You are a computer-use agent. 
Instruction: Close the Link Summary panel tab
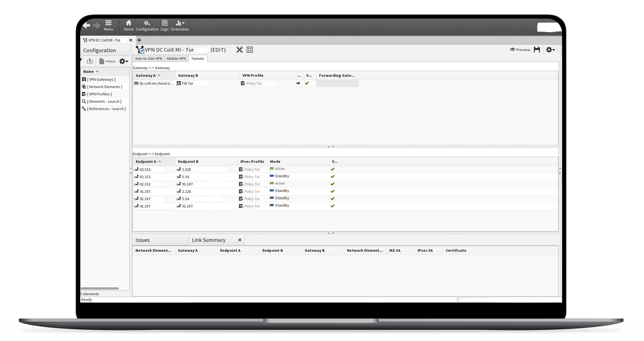click(x=240, y=240)
